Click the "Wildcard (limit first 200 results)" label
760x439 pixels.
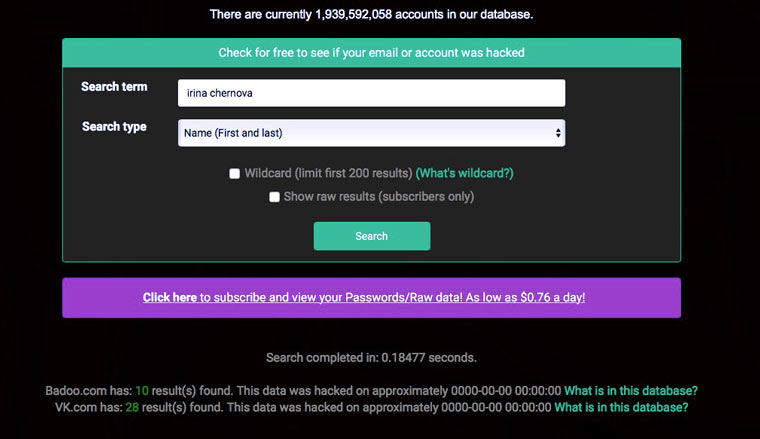pyautogui.click(x=328, y=174)
